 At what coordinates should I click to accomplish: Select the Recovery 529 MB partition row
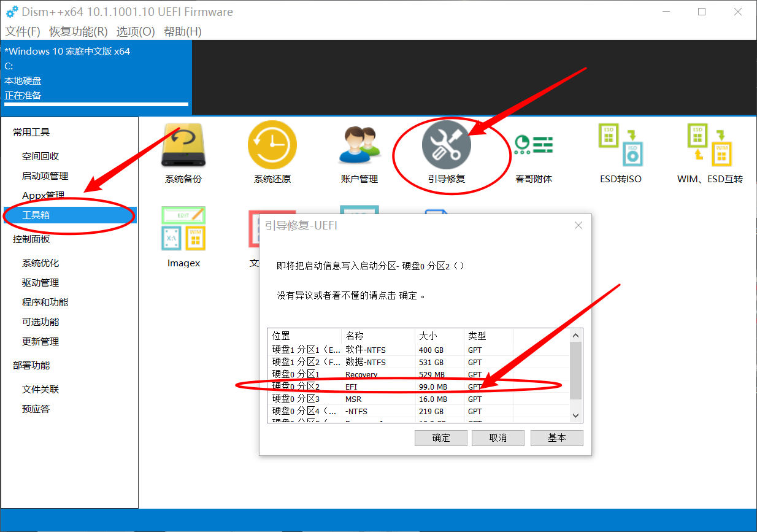[419, 374]
